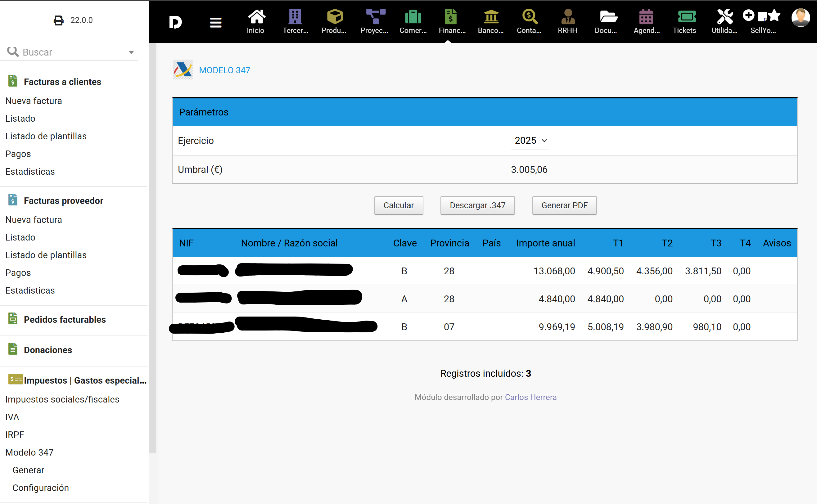
Task: Select Modelo 347 in sidebar menu
Action: pos(29,452)
